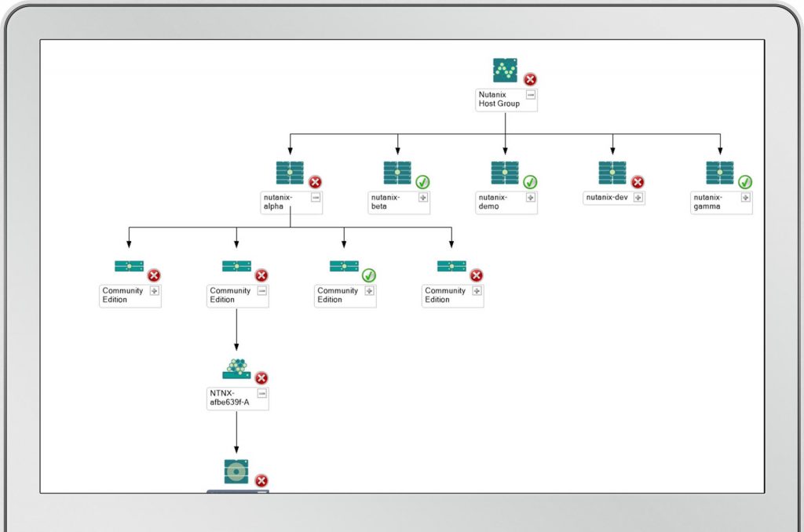Collapse the Community Edition node above NTNX-afbe639f-A

tap(262, 290)
